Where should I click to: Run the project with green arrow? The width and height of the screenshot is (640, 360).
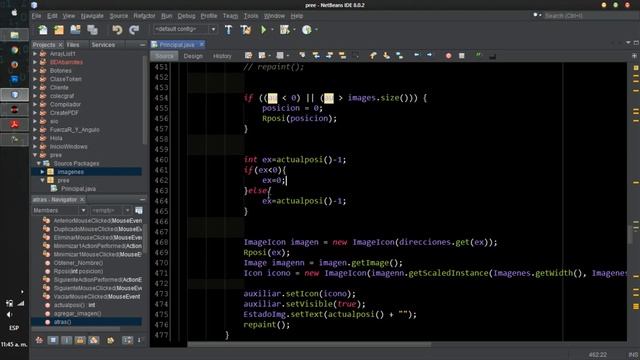click(x=264, y=29)
